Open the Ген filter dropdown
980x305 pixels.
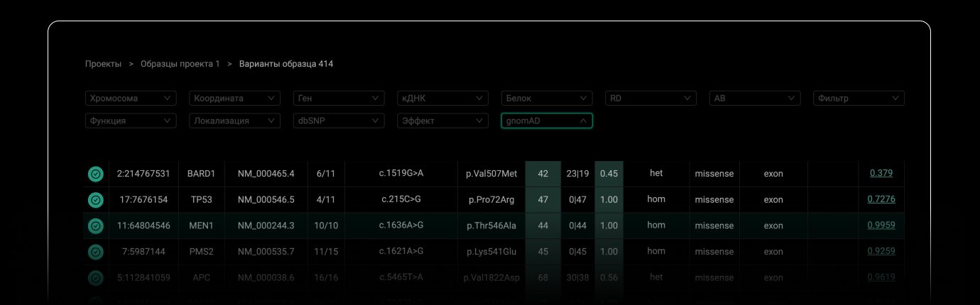[339, 99]
